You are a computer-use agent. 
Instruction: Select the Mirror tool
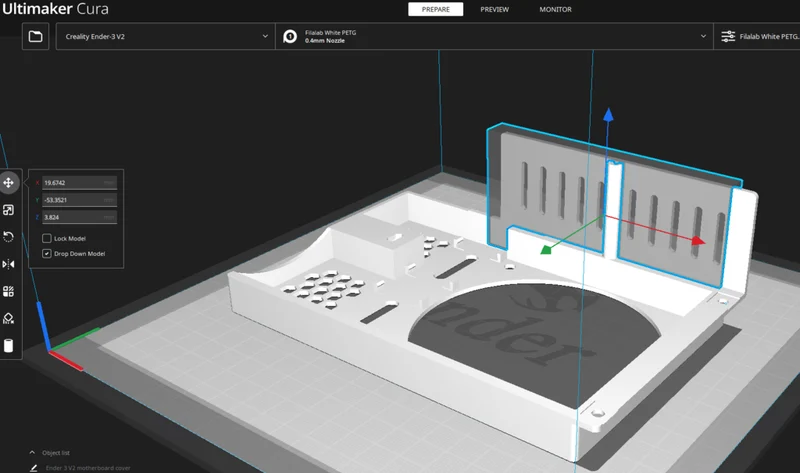(x=9, y=264)
